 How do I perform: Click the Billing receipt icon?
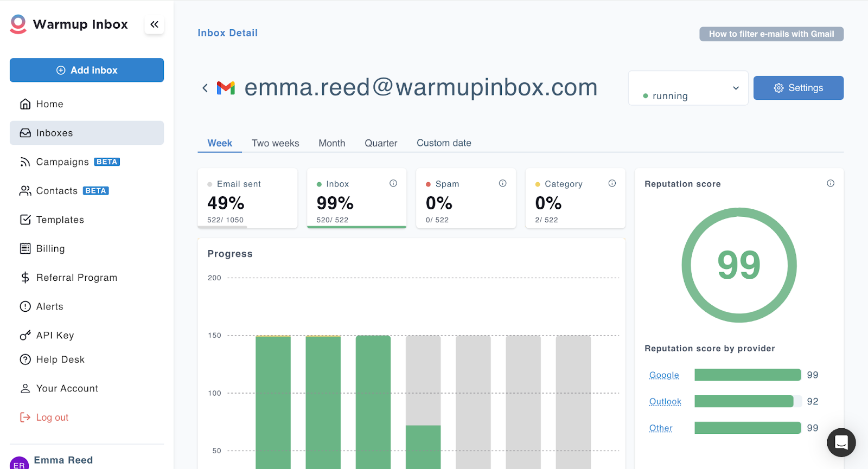(x=25, y=248)
